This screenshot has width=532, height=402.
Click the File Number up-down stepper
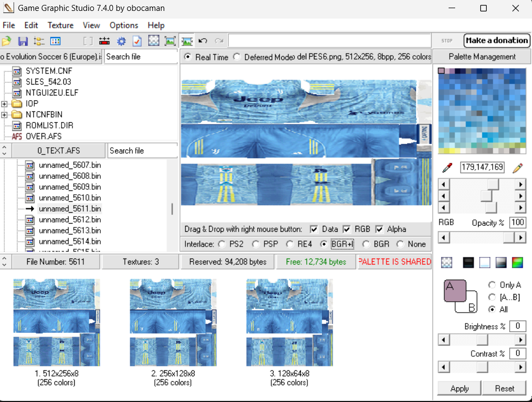coord(5,261)
